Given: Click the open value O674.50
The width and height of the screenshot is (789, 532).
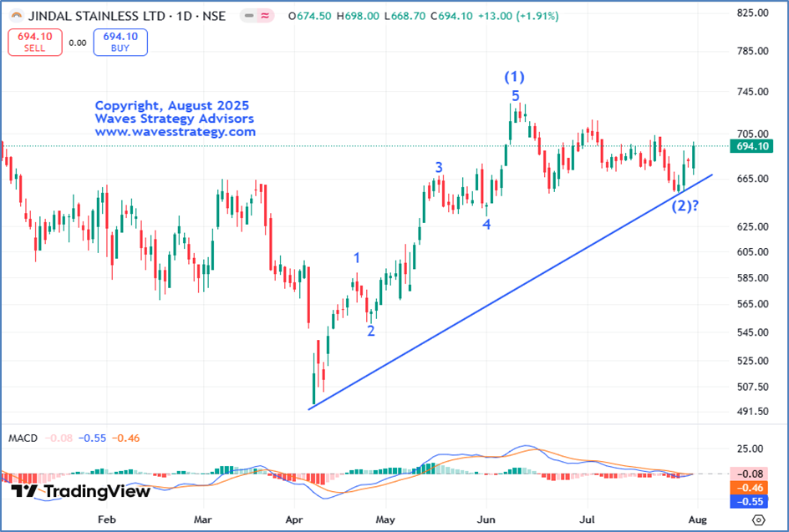Looking at the screenshot, I should (309, 16).
